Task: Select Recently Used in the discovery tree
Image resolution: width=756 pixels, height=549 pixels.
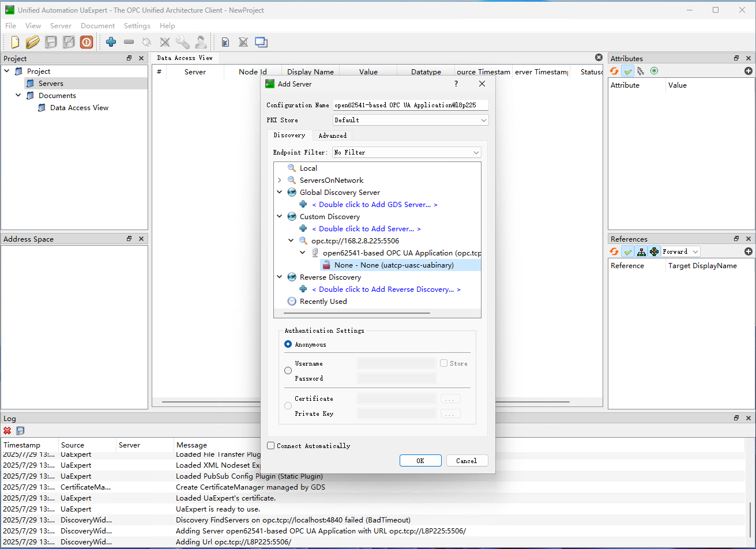Action: click(x=324, y=302)
